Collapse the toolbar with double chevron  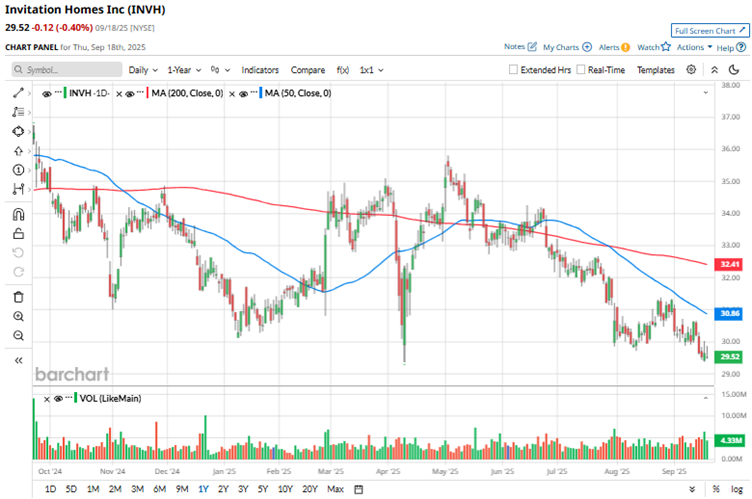(714, 70)
